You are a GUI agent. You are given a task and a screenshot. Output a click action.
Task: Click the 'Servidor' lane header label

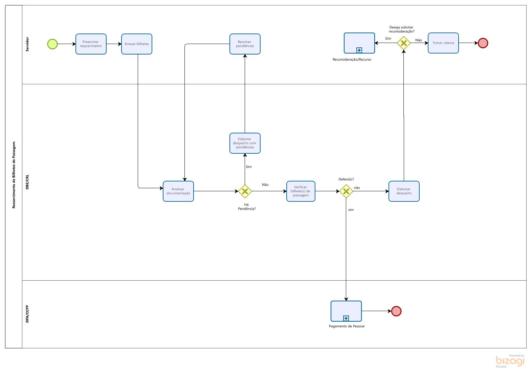27,44
